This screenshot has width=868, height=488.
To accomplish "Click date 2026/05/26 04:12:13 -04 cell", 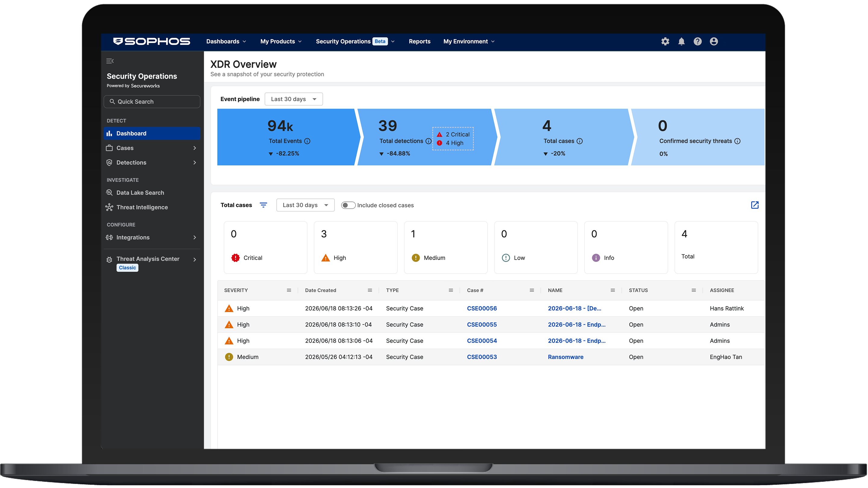I will click(339, 357).
